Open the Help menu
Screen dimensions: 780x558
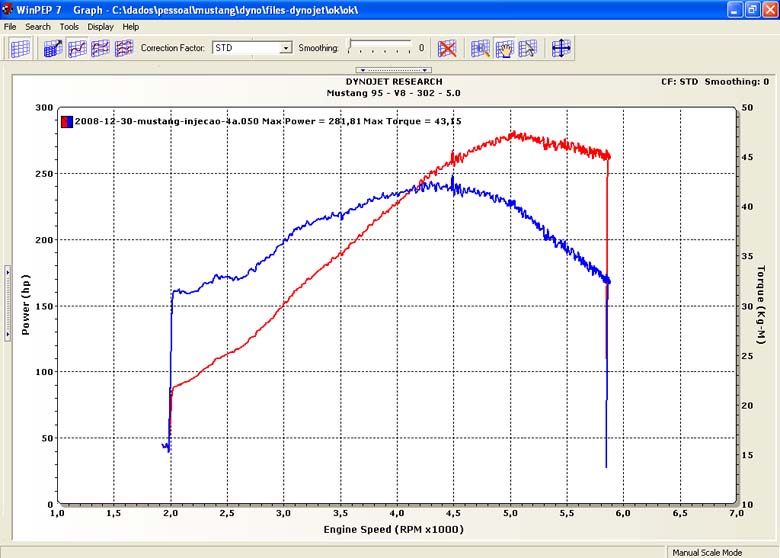(x=131, y=27)
